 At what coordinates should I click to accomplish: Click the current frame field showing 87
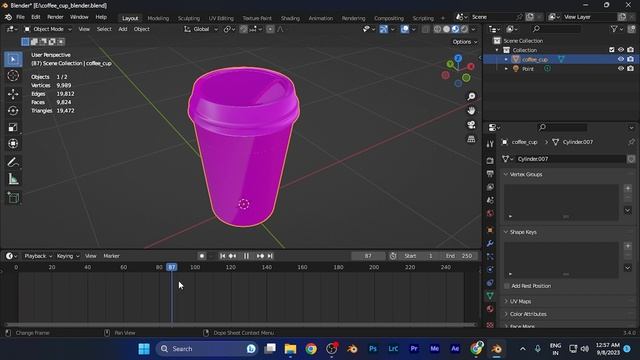click(368, 256)
